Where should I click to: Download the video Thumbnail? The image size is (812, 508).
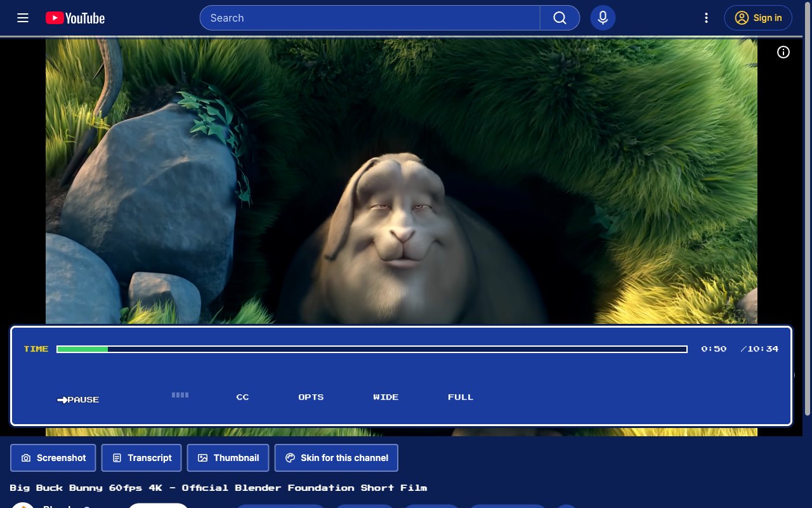point(228,458)
